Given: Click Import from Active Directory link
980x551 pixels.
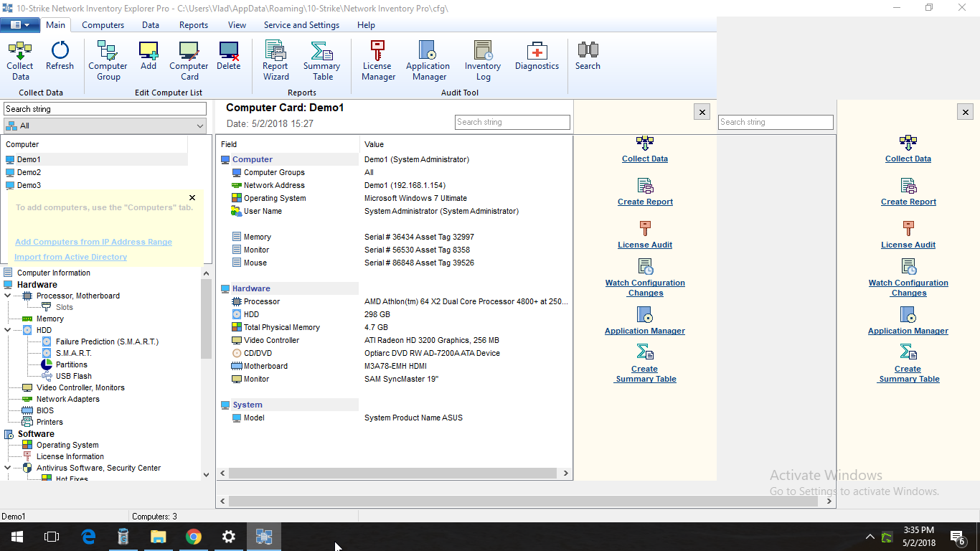Looking at the screenshot, I should click(70, 257).
